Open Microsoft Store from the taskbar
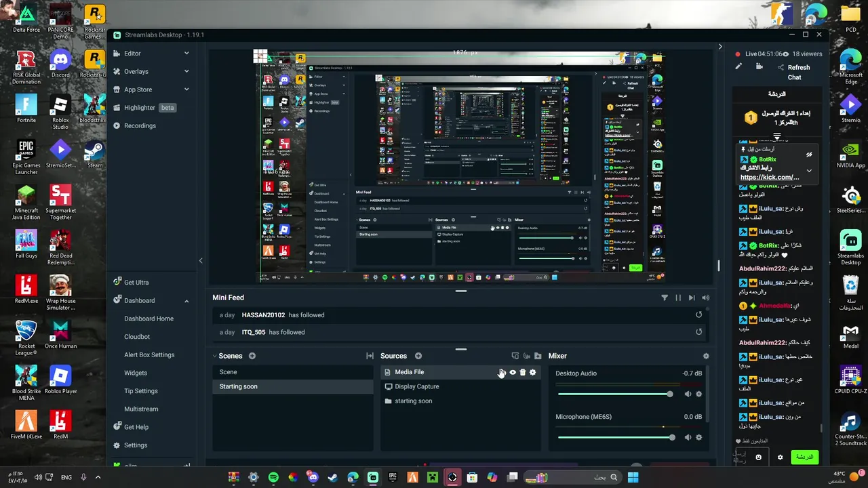The image size is (868, 488). click(x=472, y=477)
